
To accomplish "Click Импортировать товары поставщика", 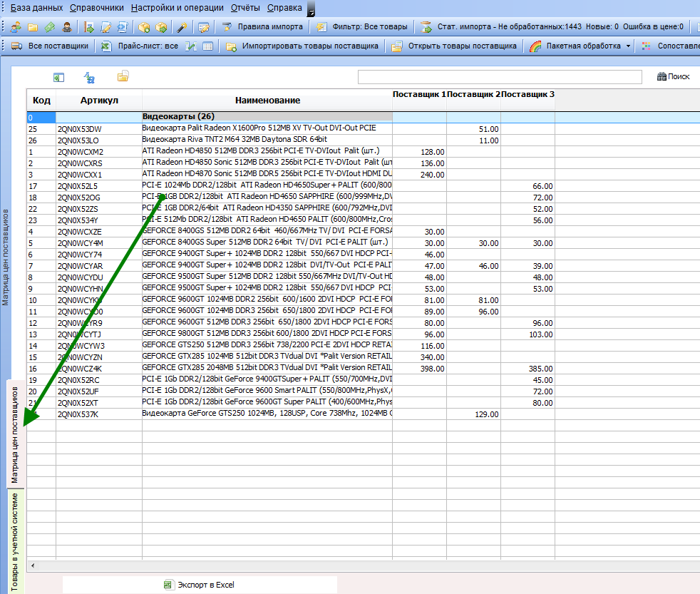I will (302, 46).
